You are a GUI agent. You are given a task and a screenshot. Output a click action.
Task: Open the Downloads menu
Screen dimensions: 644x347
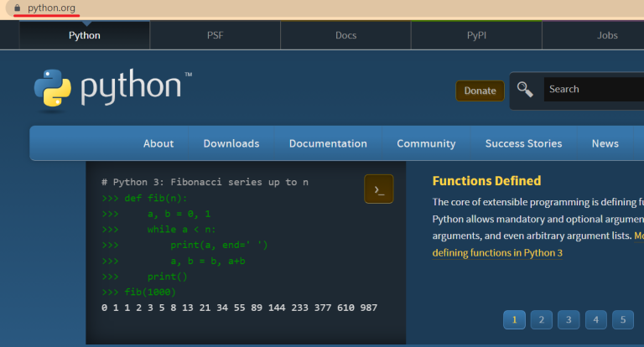pos(231,143)
